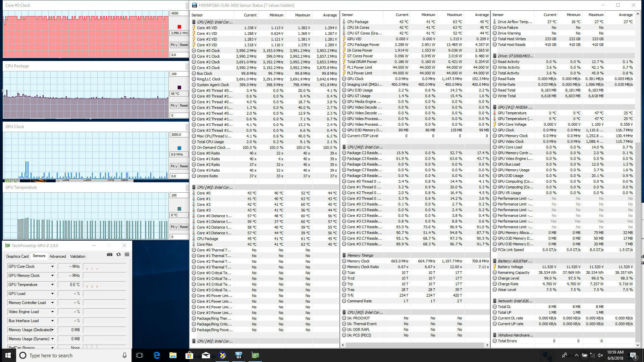This screenshot has height=362, width=644.
Task: Expand the Bus Interface Load dropdown
Action: click(x=52, y=321)
